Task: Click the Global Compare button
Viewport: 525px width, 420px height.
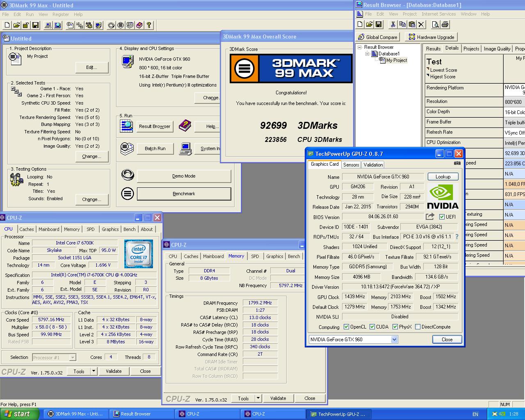Action: click(x=378, y=37)
